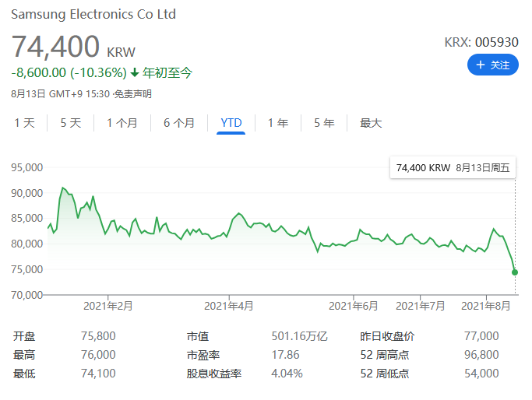The image size is (532, 400).
Task: Open the 最大 maximum range tab
Action: click(x=371, y=123)
